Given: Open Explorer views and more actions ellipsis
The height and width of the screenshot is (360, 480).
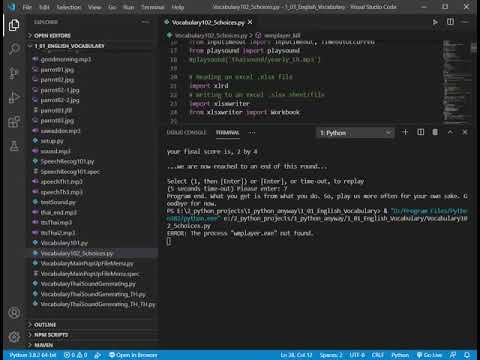Looking at the screenshot, I should [x=145, y=22].
